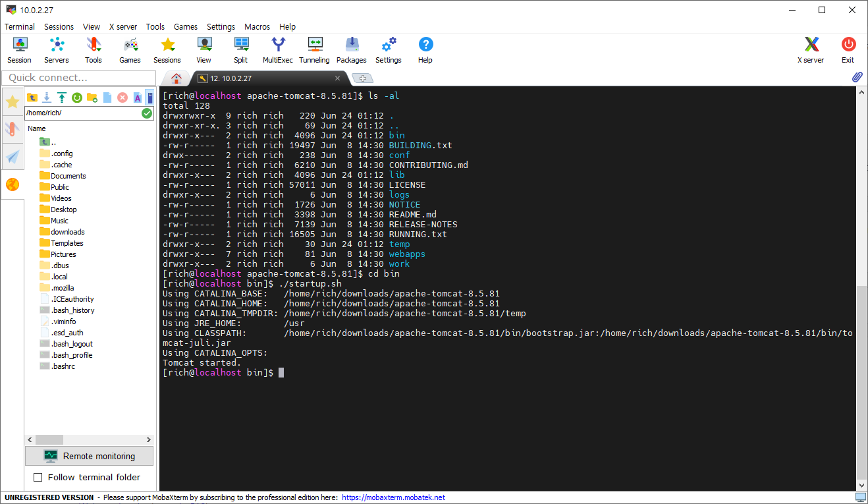Image resolution: width=868 pixels, height=504 pixels.
Task: Click the Quick connect input field
Action: pos(79,78)
